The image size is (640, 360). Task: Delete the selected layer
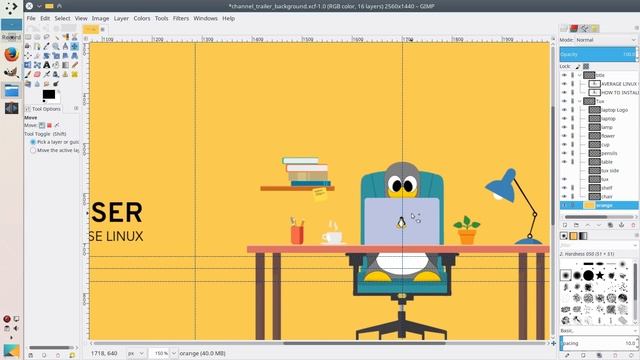[633, 225]
